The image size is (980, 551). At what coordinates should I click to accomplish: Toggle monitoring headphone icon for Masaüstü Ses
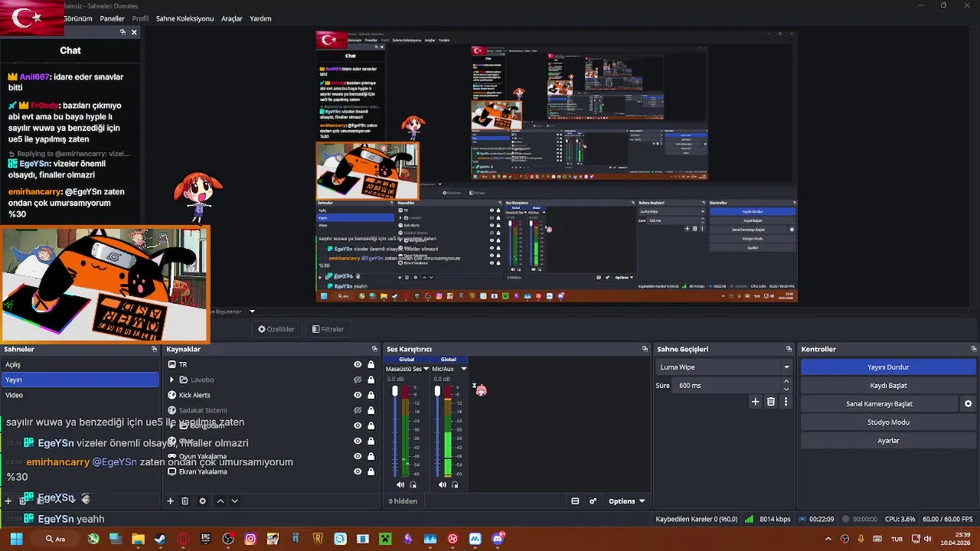[x=413, y=484]
